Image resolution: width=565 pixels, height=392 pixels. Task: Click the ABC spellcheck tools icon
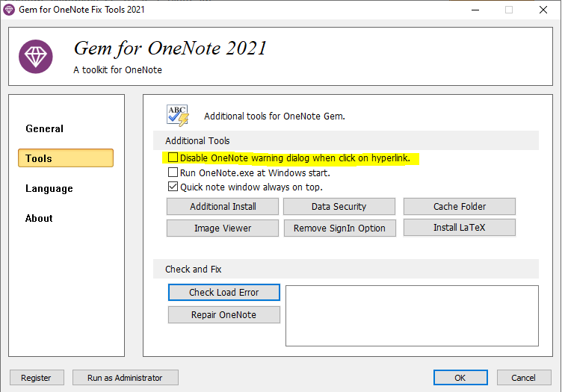(178, 116)
